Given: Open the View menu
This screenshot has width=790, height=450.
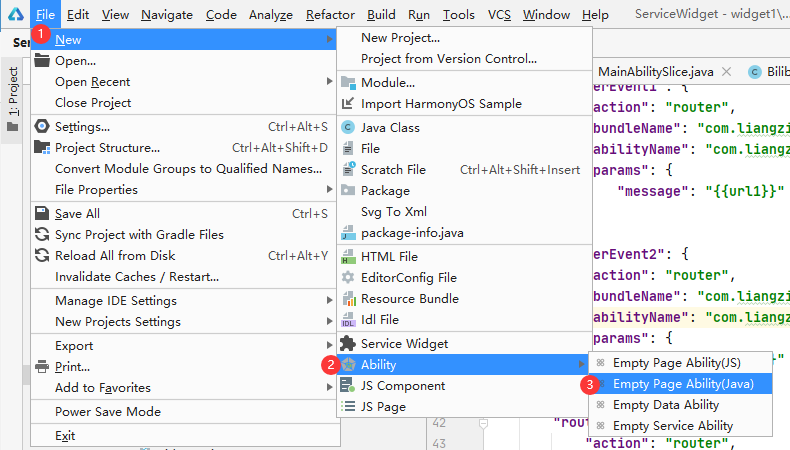Looking at the screenshot, I should [x=115, y=15].
